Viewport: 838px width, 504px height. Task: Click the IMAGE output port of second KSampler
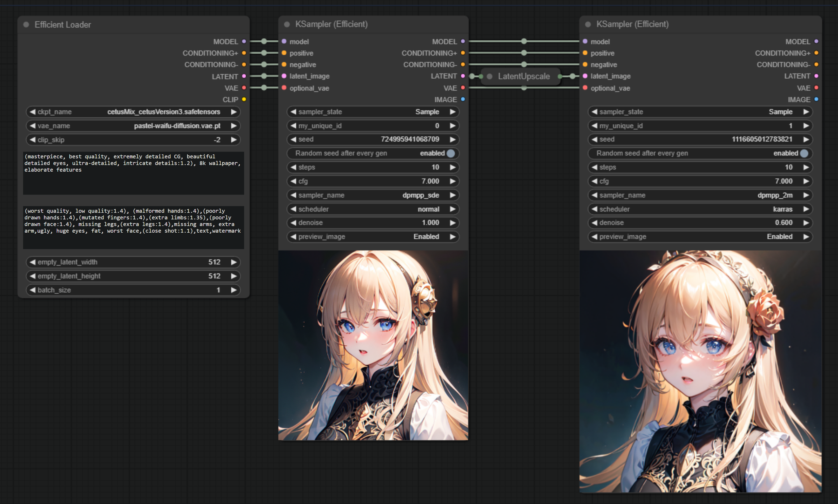816,99
